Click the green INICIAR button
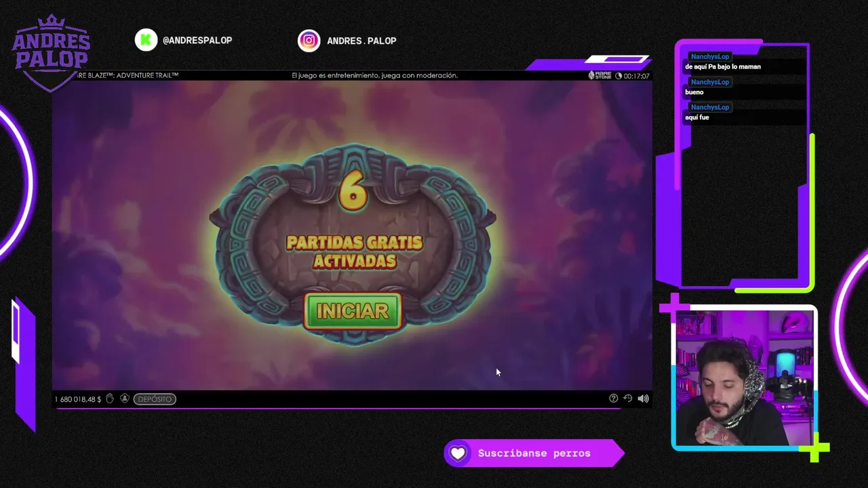Image resolution: width=868 pixels, height=488 pixels. click(353, 311)
